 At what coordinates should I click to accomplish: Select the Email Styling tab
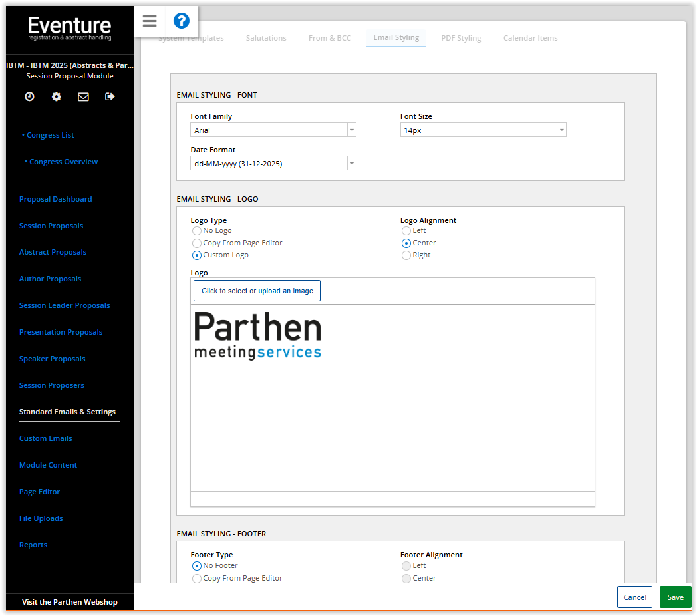[x=396, y=38]
